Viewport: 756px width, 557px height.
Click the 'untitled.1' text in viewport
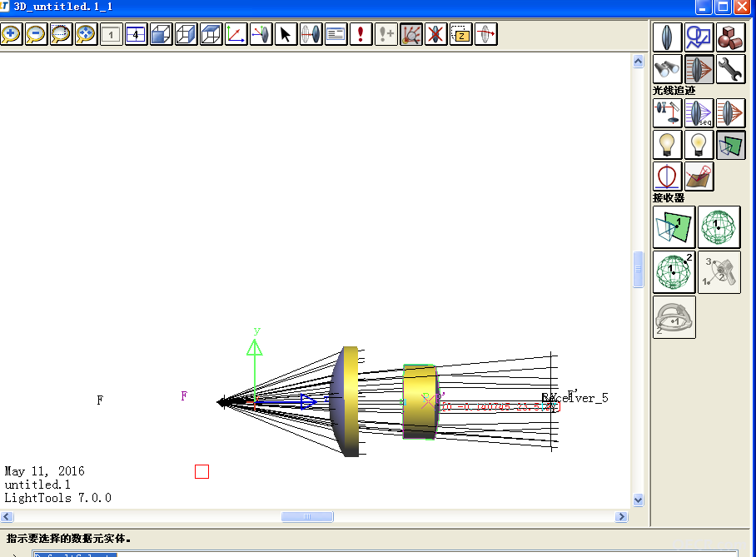pos(37,485)
